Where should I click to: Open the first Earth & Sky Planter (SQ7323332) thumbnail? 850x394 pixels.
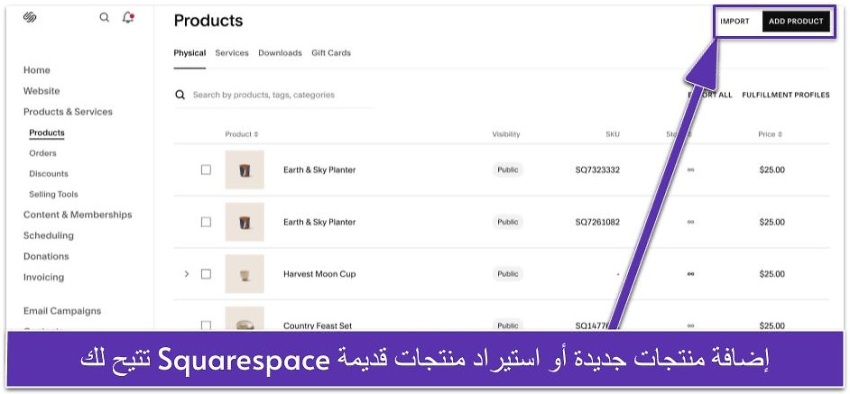(x=244, y=170)
